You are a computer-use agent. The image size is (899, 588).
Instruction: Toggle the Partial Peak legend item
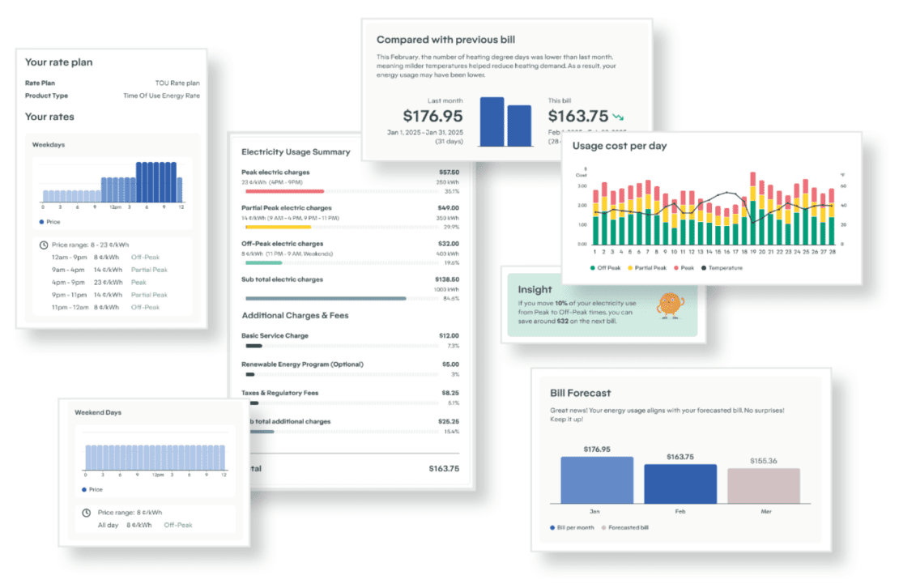(647, 268)
